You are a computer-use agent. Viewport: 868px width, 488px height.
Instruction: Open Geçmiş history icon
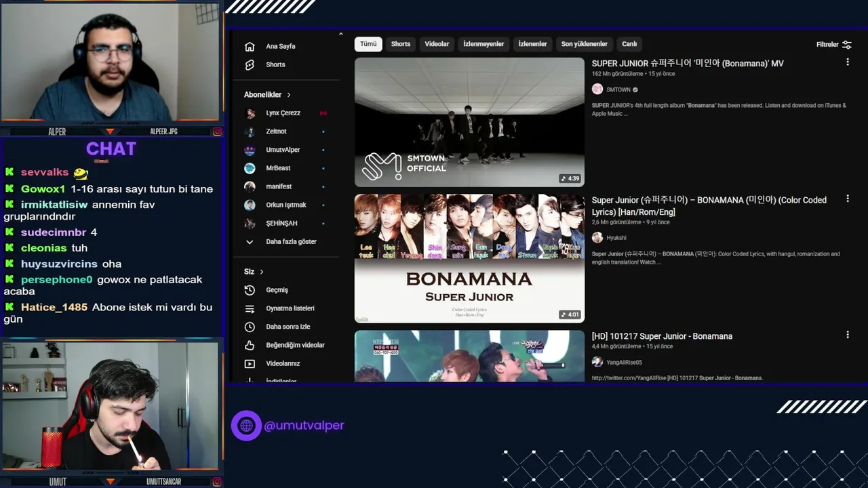250,290
